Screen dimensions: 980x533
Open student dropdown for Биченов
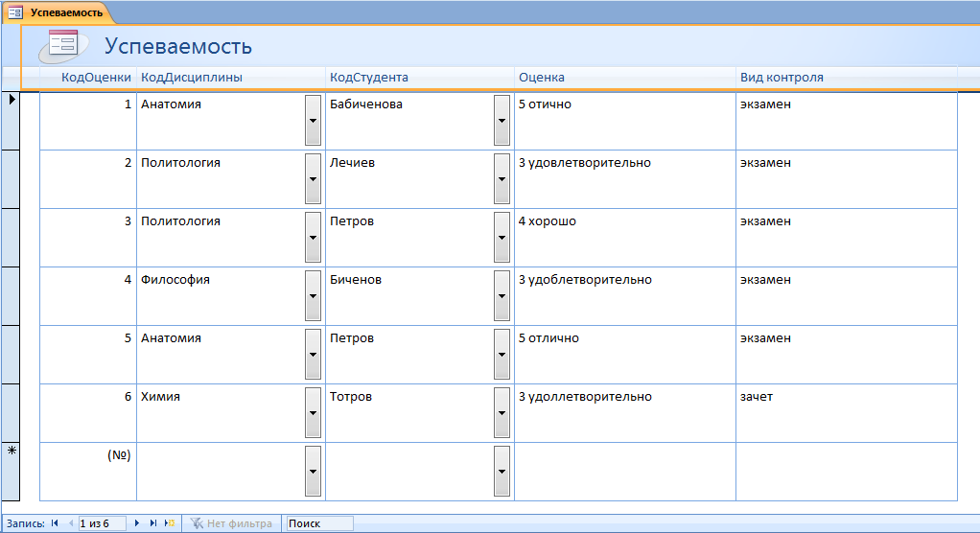pyautogui.click(x=502, y=296)
